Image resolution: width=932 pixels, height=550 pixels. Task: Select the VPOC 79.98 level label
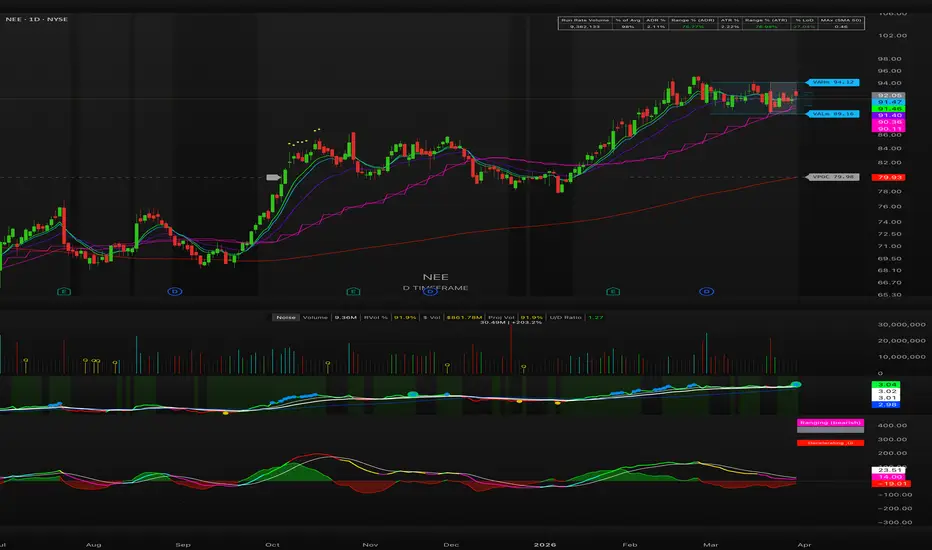point(832,177)
